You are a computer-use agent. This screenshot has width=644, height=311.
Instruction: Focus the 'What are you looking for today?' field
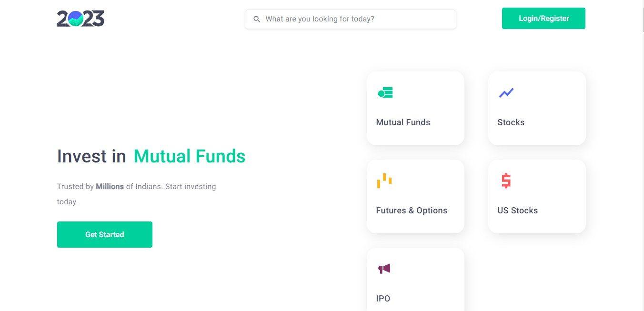point(351,19)
